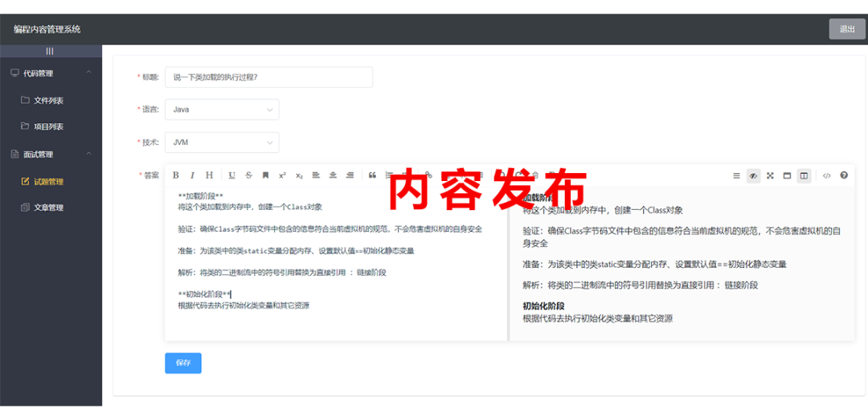Click the **初始化阶段** line in source pane

point(204,294)
